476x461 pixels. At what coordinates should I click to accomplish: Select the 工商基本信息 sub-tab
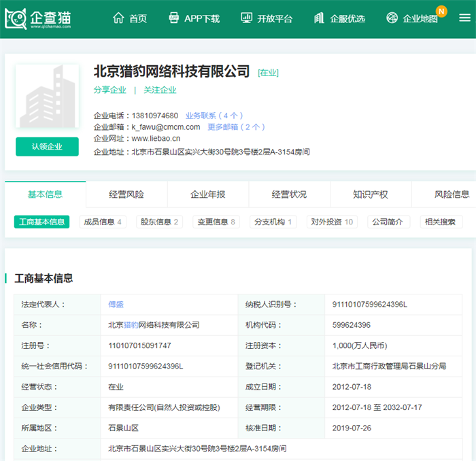41,222
